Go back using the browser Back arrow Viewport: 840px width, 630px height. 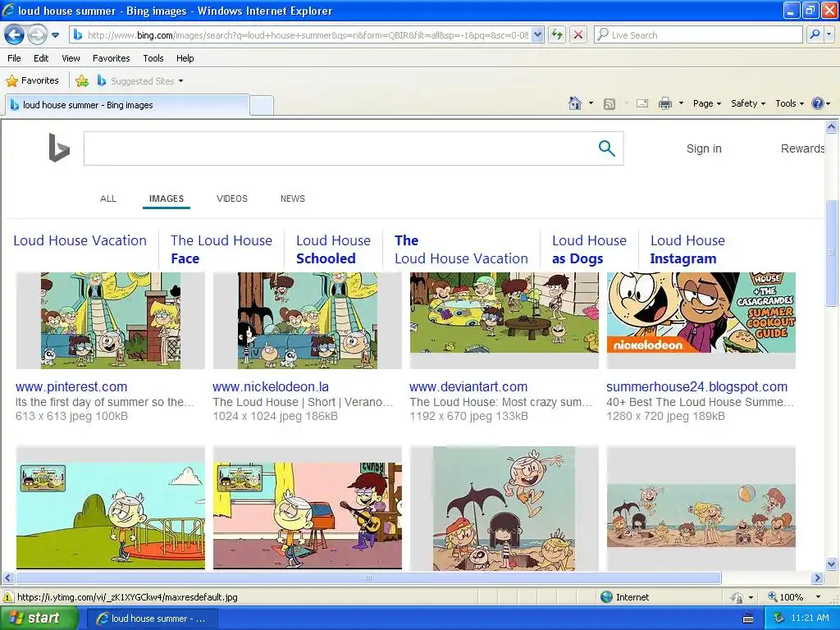point(14,35)
